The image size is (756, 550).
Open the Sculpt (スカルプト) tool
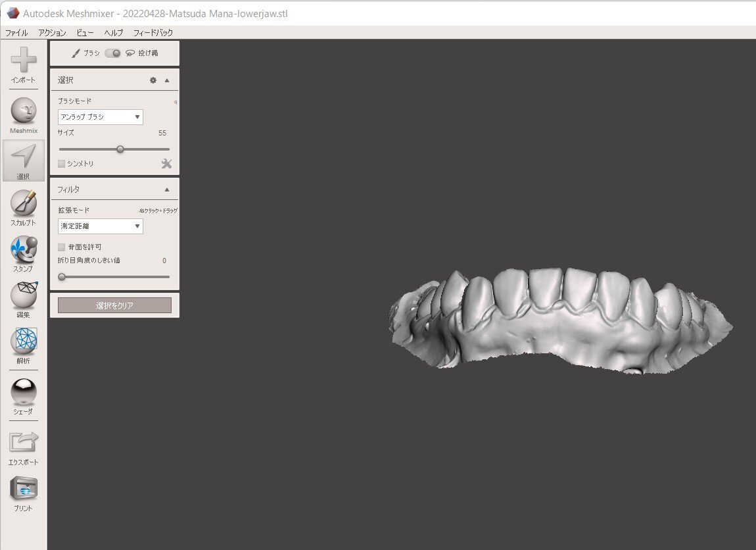point(24,208)
